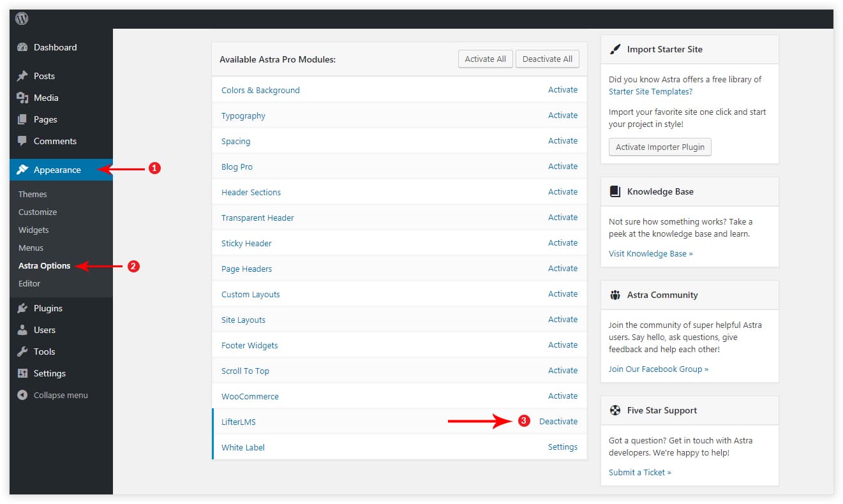
Task: Select Astra Options submenu item
Action: (x=45, y=265)
